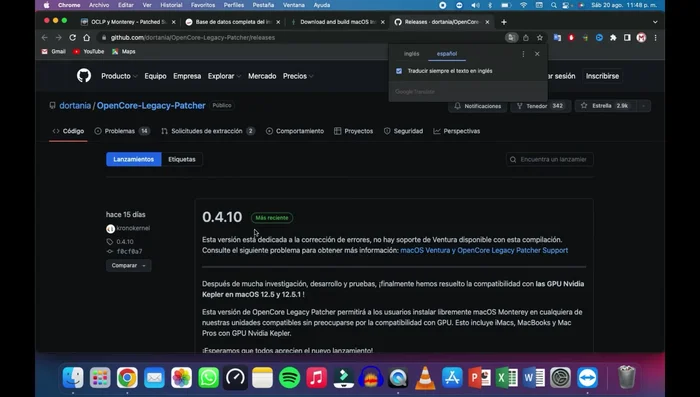This screenshot has width=700, height=397.
Task: Click the Tenedor fork button
Action: tap(540, 106)
